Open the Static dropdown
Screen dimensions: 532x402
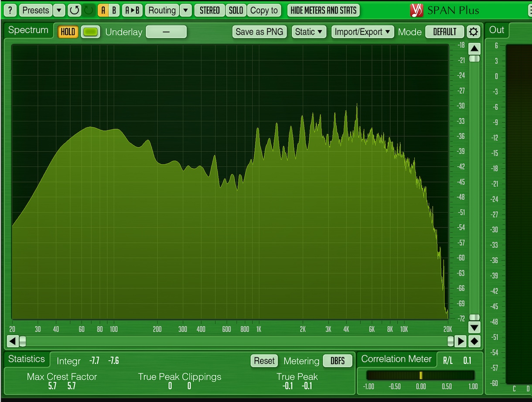click(x=309, y=32)
